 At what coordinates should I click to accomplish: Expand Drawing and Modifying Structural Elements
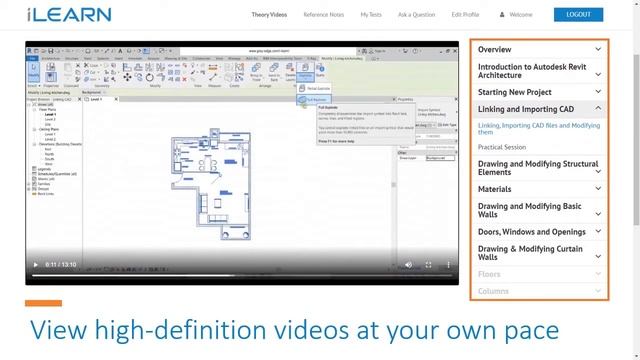click(x=539, y=168)
